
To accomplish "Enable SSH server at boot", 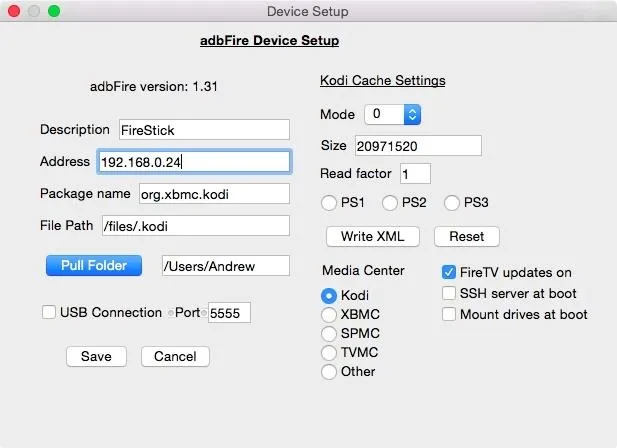I will tap(449, 293).
